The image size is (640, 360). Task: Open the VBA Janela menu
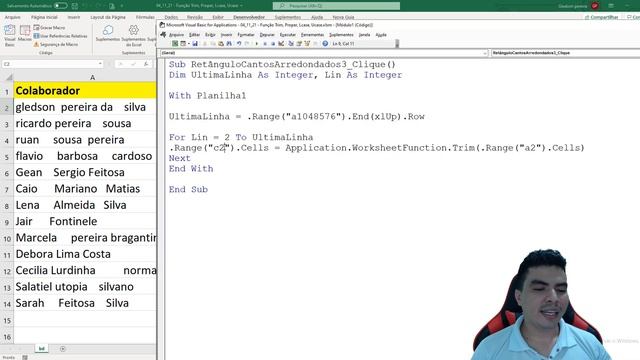point(364,35)
